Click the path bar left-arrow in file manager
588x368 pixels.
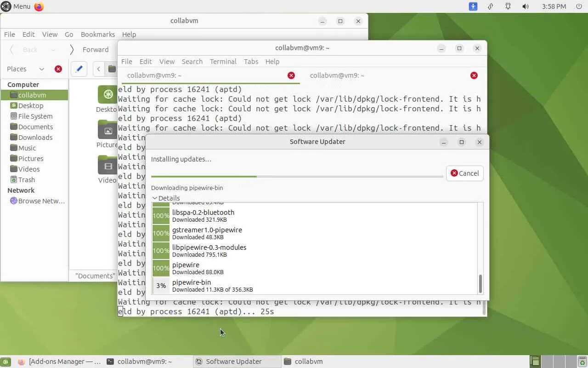tap(99, 69)
